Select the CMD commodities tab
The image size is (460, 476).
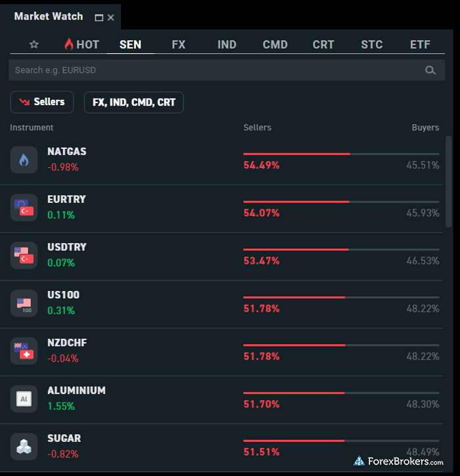point(275,45)
